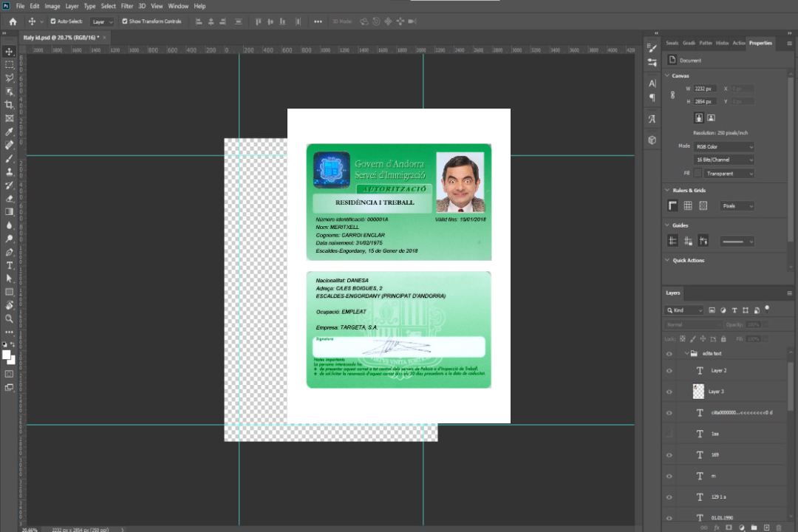Viewport: 798px width, 532px height.
Task: Collapse the edite text layer group
Action: click(685, 354)
